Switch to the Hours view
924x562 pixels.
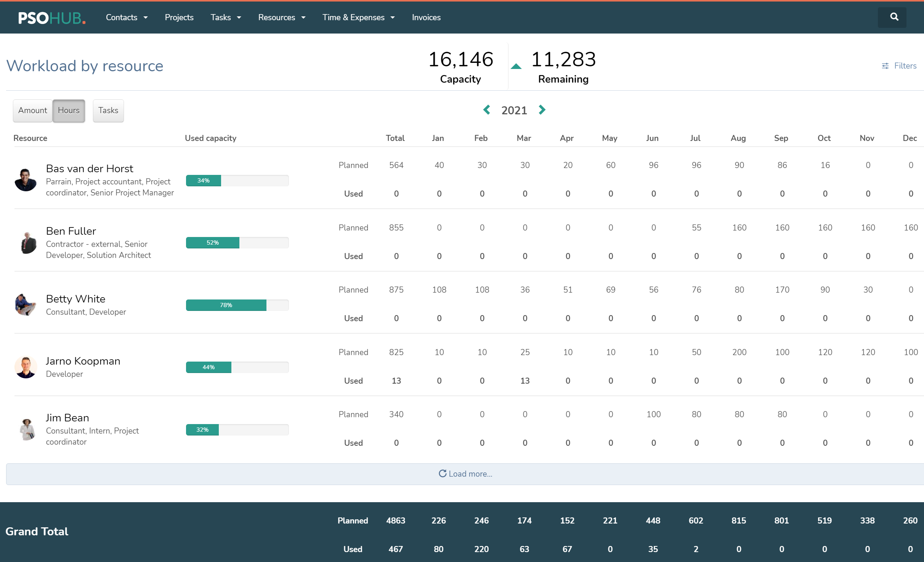pyautogui.click(x=69, y=110)
